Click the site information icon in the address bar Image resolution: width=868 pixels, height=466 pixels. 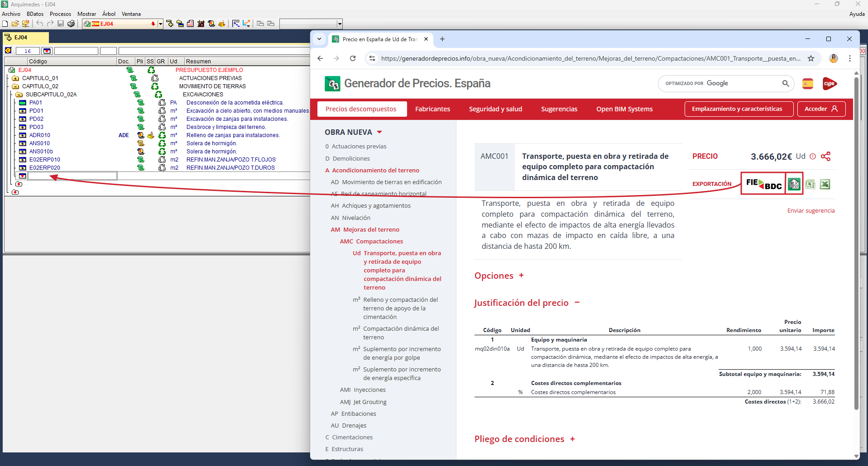click(372, 58)
